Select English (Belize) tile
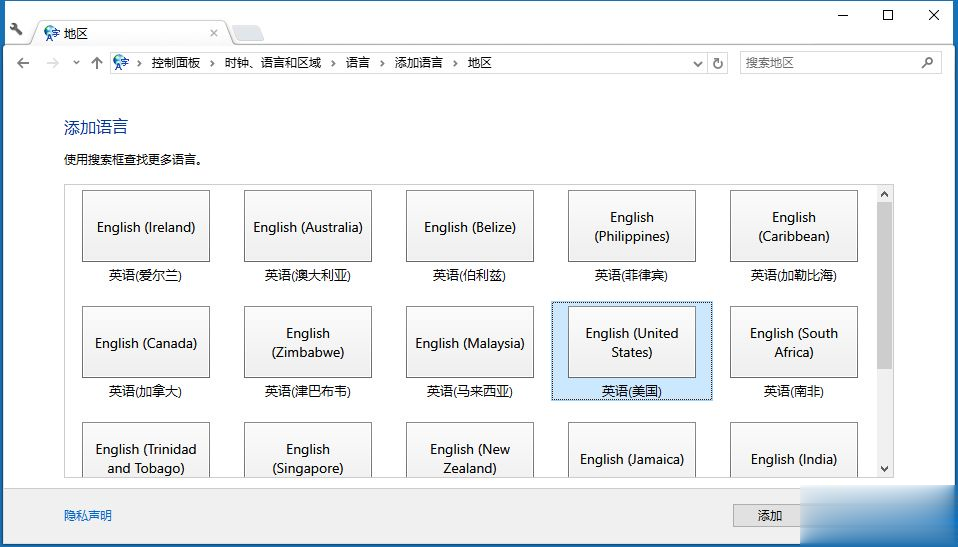This screenshot has width=958, height=547. [x=470, y=226]
